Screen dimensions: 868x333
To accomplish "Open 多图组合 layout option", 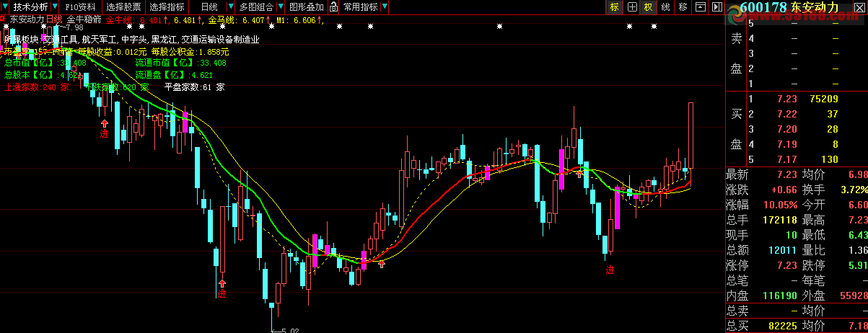I will (x=255, y=6).
